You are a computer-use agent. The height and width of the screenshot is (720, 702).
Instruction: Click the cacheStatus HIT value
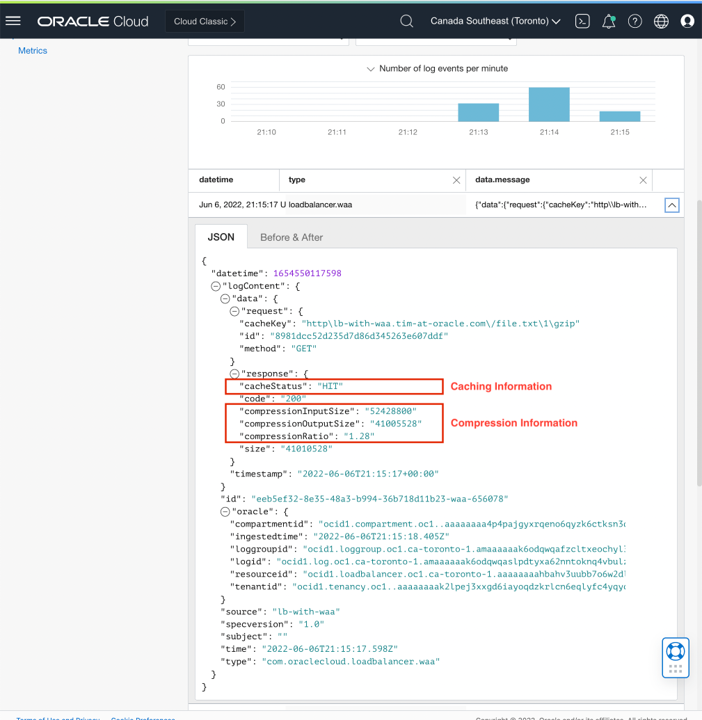(330, 386)
